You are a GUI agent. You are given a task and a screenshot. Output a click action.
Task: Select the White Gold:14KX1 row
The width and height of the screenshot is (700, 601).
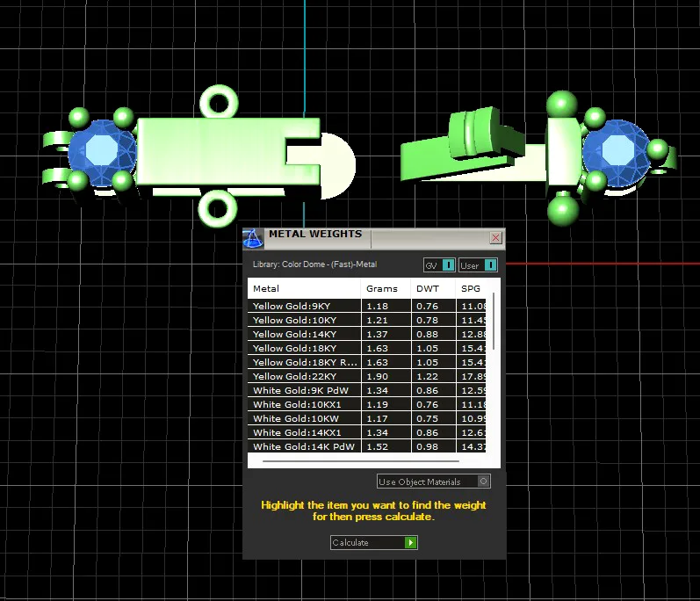[x=366, y=432]
